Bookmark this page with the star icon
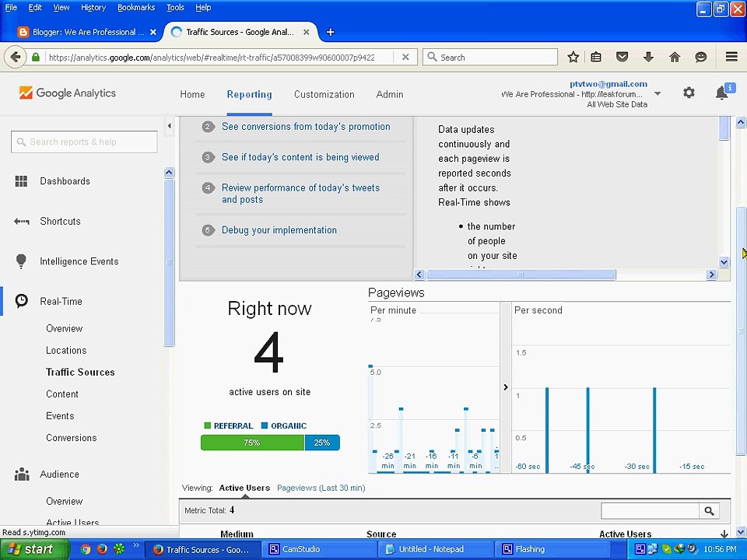This screenshot has height=560, width=747. point(573,57)
